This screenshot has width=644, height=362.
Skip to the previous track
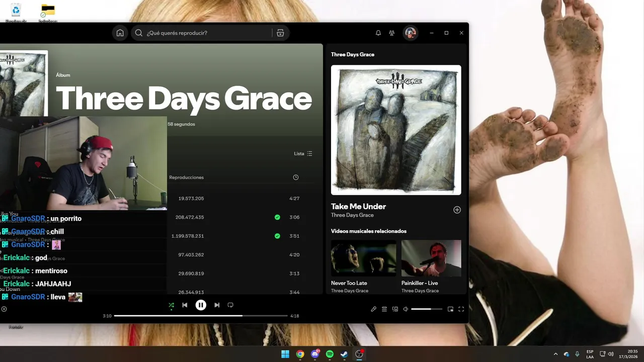185,305
